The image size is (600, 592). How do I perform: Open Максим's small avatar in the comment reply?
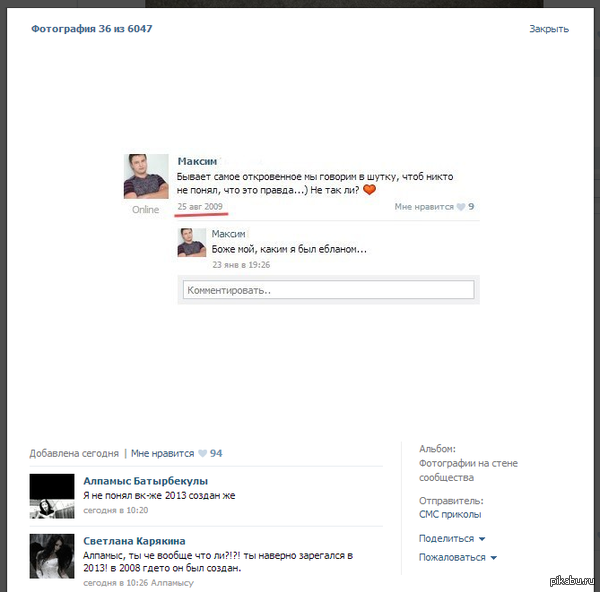192,242
